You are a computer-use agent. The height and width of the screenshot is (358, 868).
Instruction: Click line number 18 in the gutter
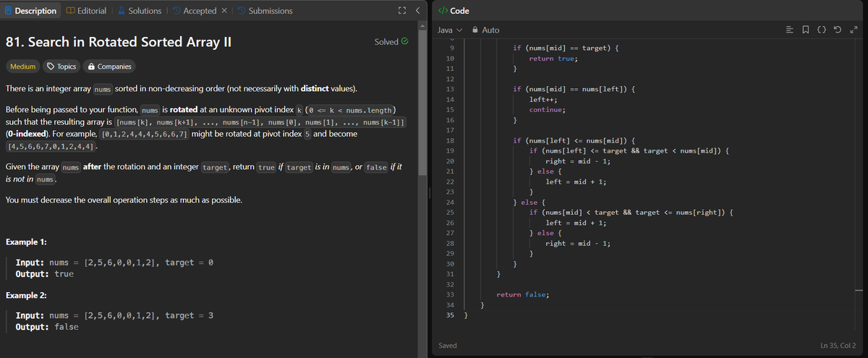point(450,140)
